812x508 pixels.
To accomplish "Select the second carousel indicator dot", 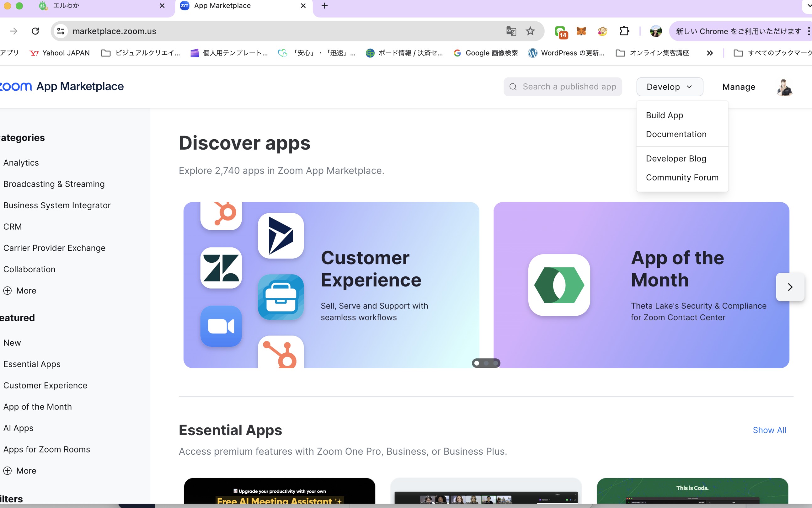I will (x=486, y=363).
